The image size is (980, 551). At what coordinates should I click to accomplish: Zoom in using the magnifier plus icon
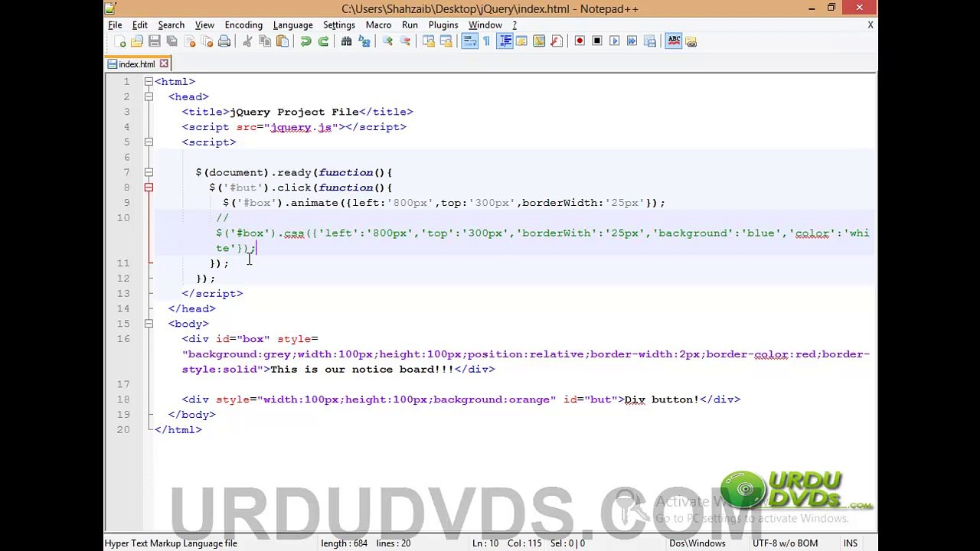387,41
